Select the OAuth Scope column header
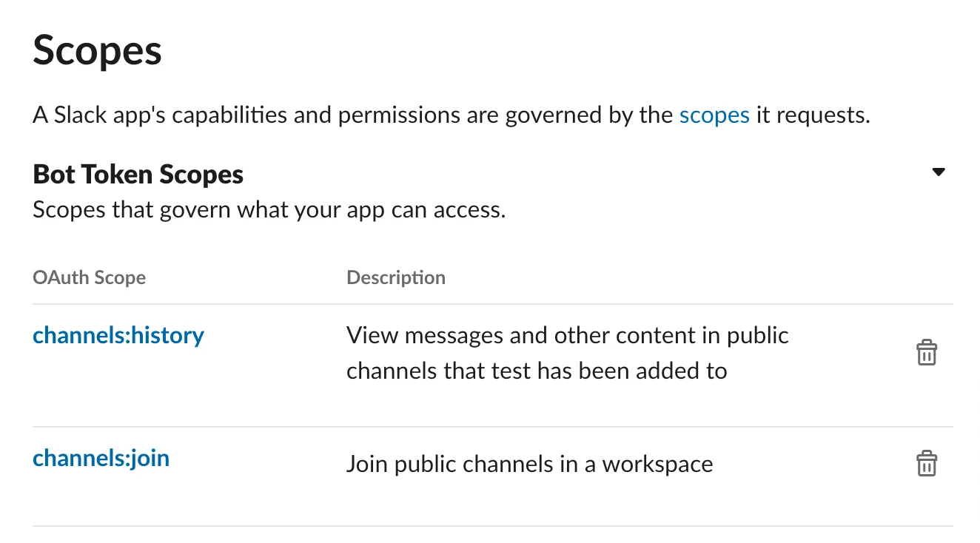 coord(90,277)
